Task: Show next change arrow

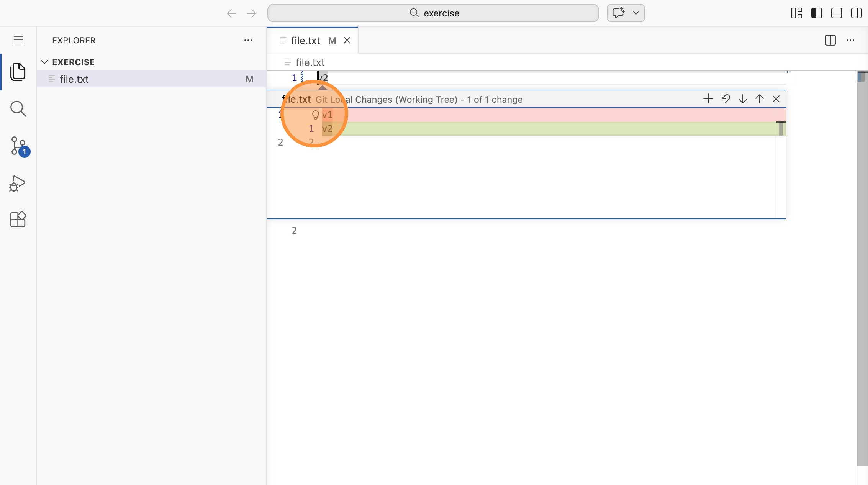Action: click(x=742, y=99)
